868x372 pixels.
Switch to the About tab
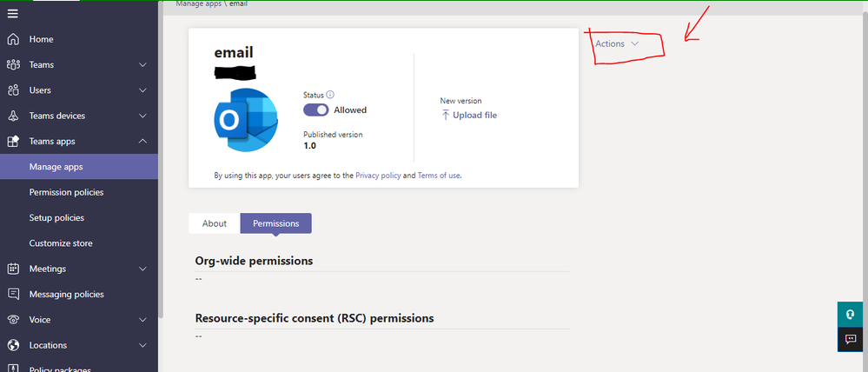[215, 223]
